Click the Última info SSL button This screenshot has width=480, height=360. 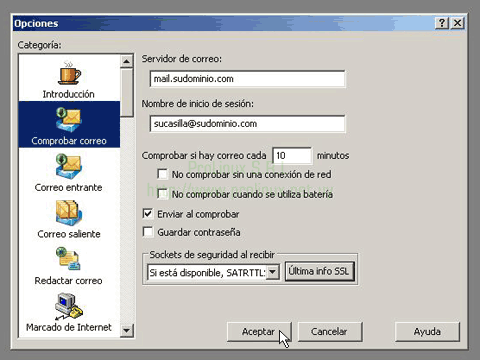click(319, 271)
